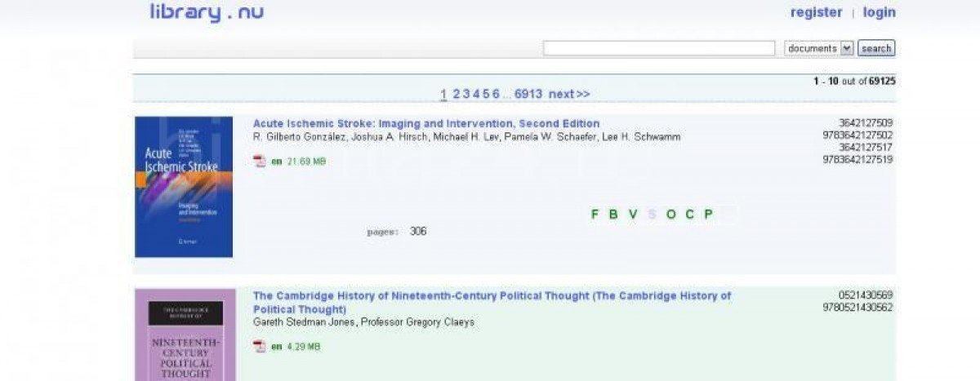Go to results page 4
The height and width of the screenshot is (381, 980).
coord(476,94)
